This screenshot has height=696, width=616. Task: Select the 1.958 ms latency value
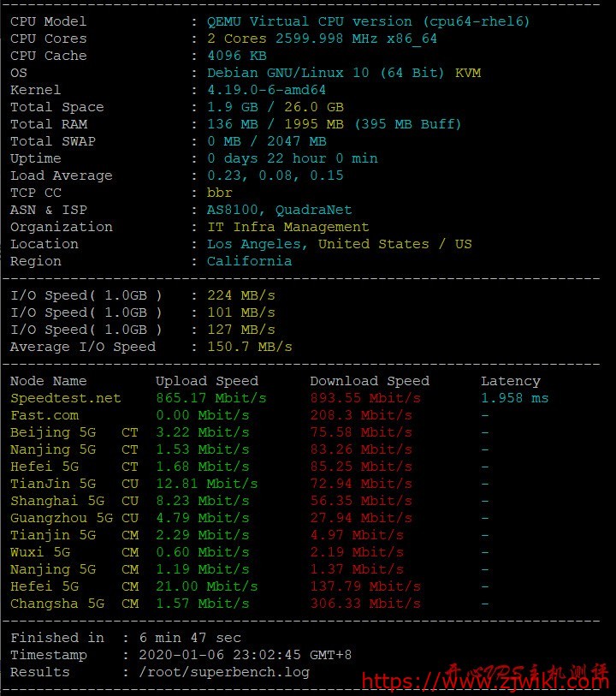click(x=514, y=398)
